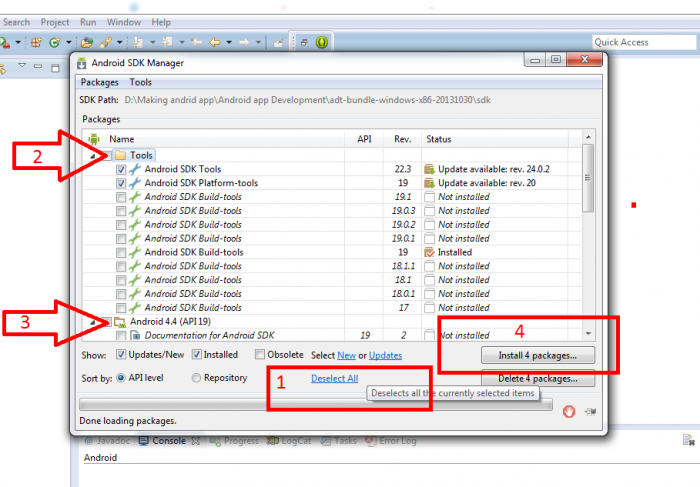This screenshot has height=487, width=700.
Task: Collapse the Tools folder tree arrow
Action: (92, 156)
